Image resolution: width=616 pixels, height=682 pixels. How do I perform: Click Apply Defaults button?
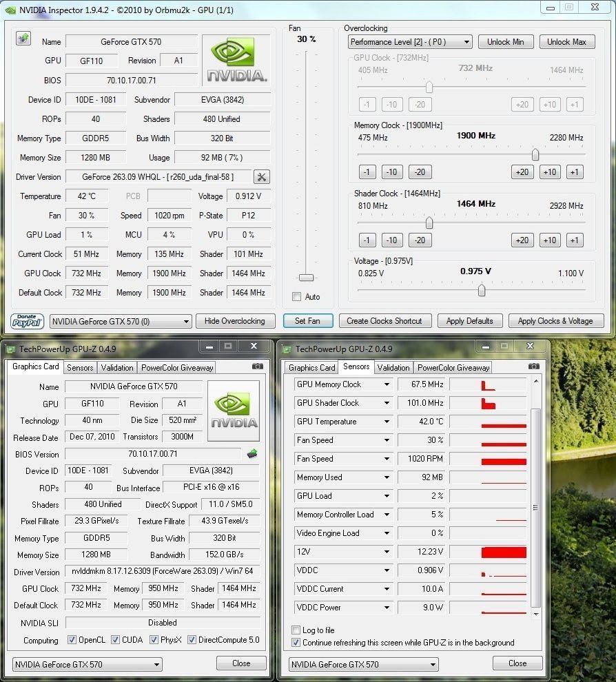(x=470, y=321)
